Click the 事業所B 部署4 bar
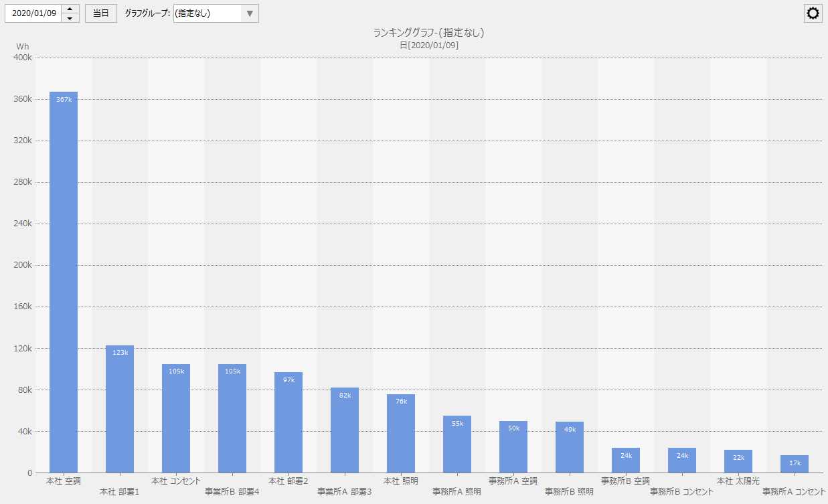Image resolution: width=828 pixels, height=504 pixels. [232, 418]
